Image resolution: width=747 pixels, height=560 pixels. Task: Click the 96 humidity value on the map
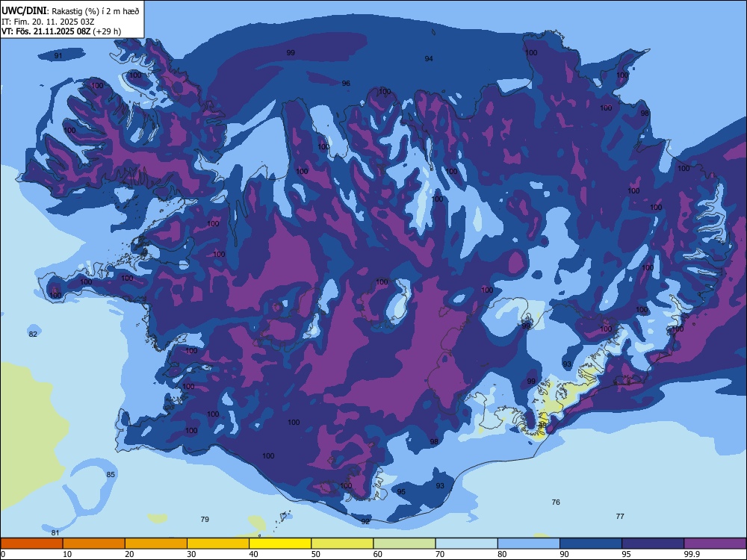346,84
